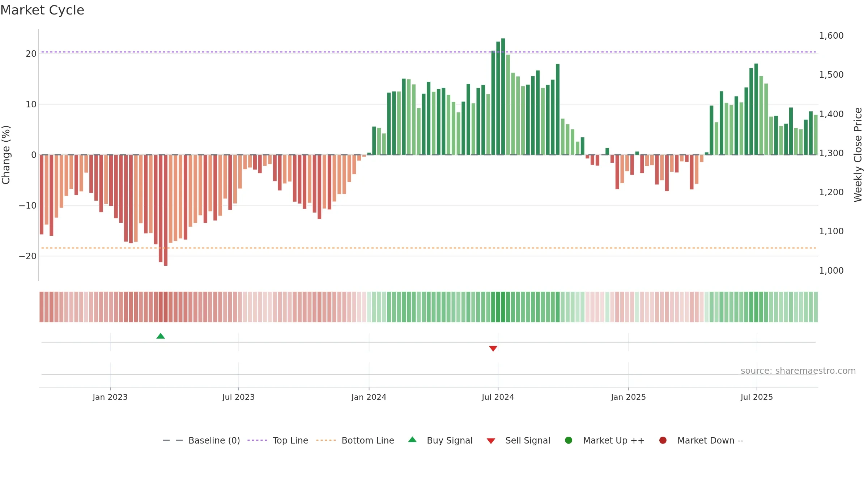Click the tallest green bar above the top line
Screen dimensions: 868x488
tap(503, 97)
